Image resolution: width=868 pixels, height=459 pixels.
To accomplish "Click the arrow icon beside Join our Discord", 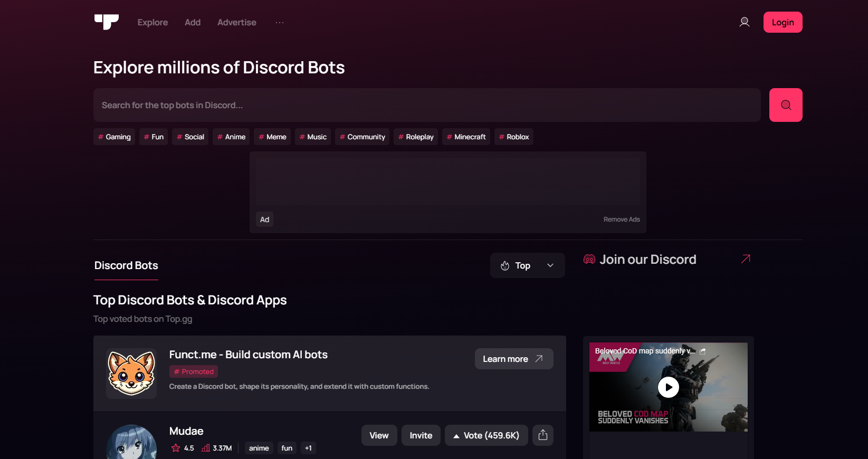I will 746,259.
